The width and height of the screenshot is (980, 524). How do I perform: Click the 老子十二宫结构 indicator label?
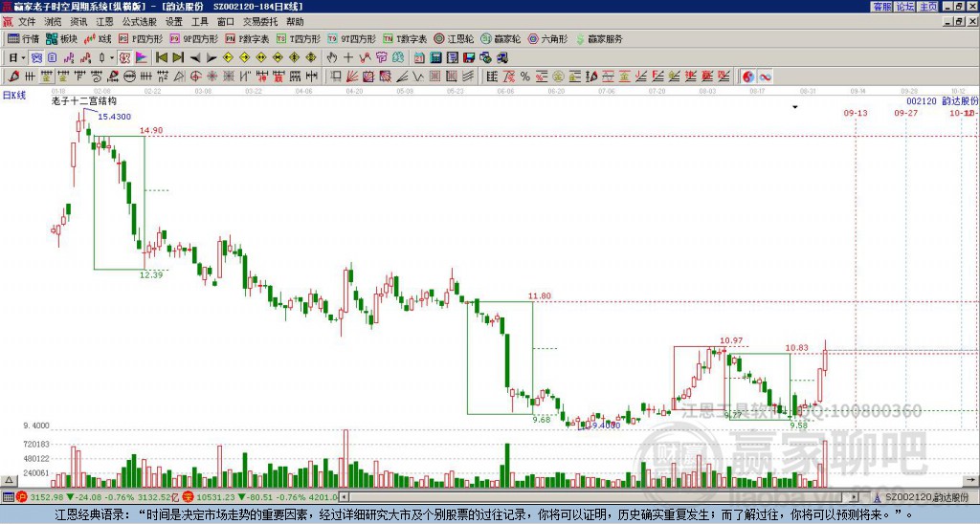click(84, 100)
